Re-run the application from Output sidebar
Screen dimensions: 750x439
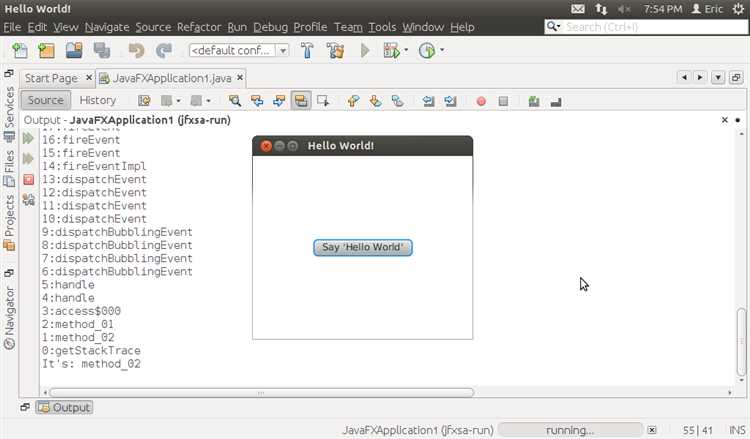click(x=28, y=141)
